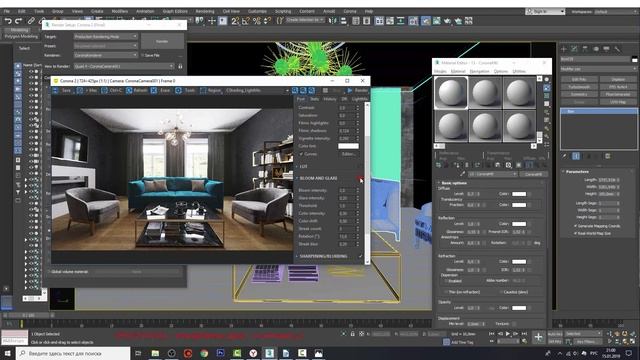This screenshot has width=640, height=360.
Task: Open the Graph Editors menu
Action: pos(175,11)
